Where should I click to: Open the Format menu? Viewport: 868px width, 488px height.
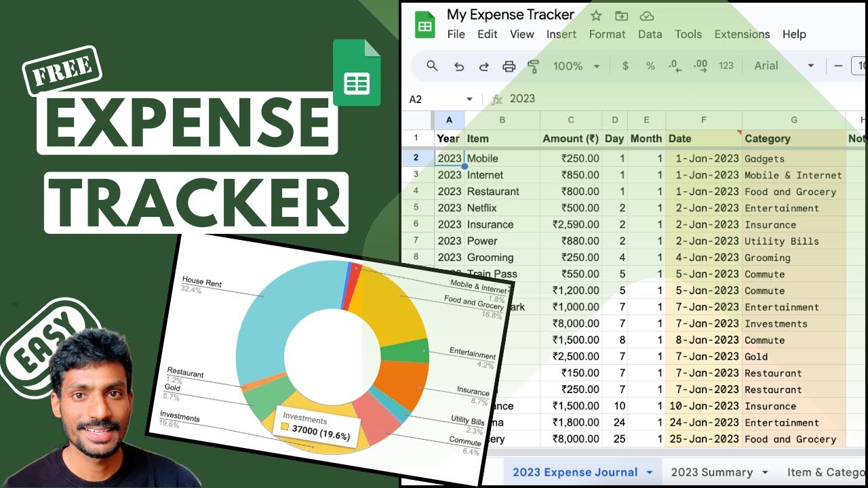click(607, 34)
